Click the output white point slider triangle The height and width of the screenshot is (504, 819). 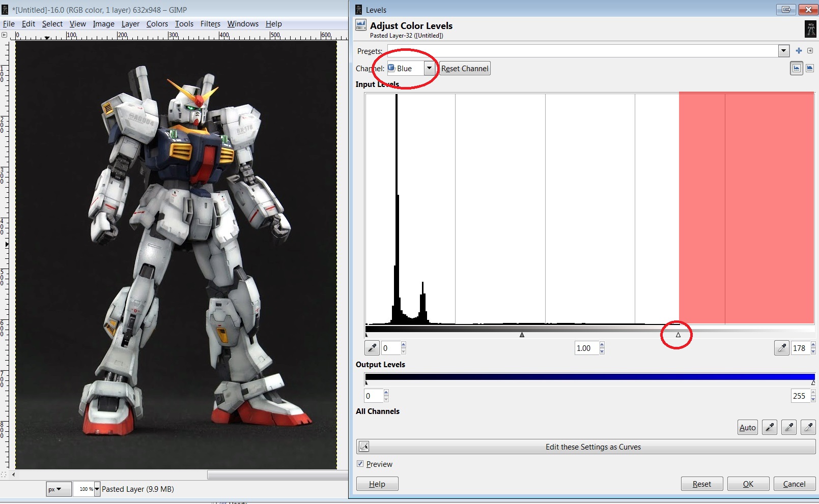point(813,382)
